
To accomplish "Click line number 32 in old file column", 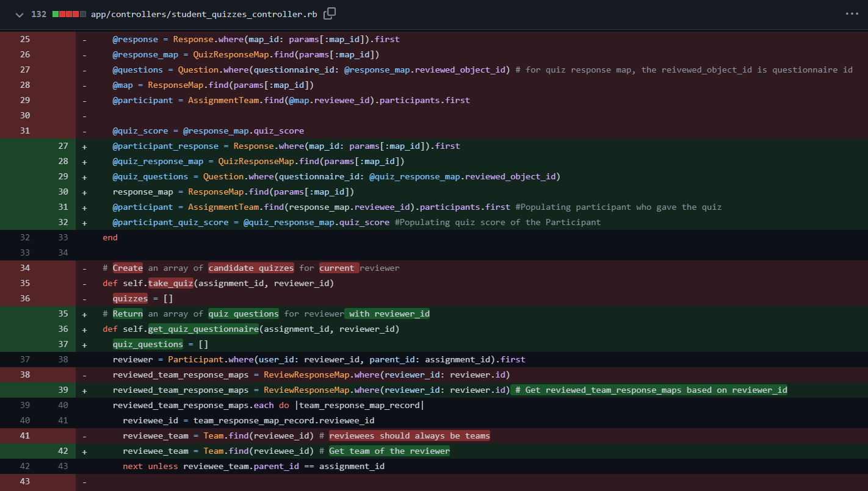I will coord(24,237).
